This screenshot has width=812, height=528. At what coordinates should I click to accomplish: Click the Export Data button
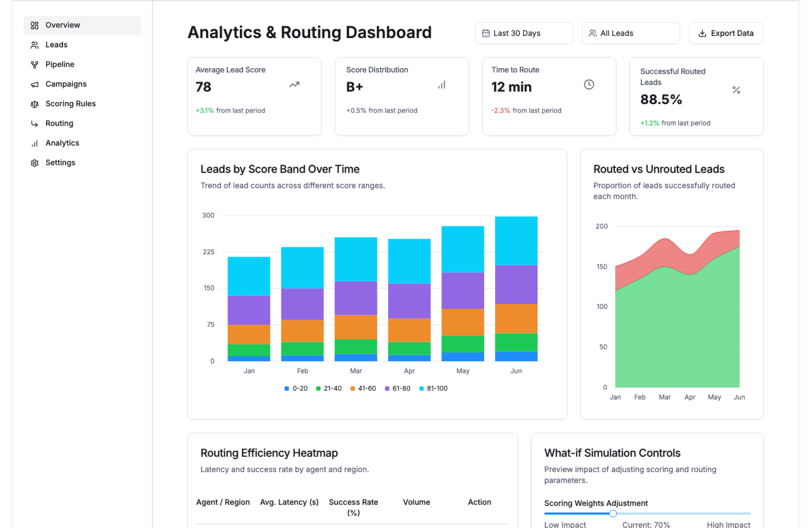coord(726,33)
